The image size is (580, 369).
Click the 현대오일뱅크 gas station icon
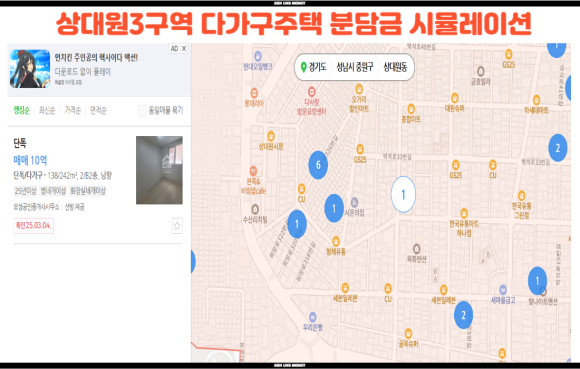point(258,56)
